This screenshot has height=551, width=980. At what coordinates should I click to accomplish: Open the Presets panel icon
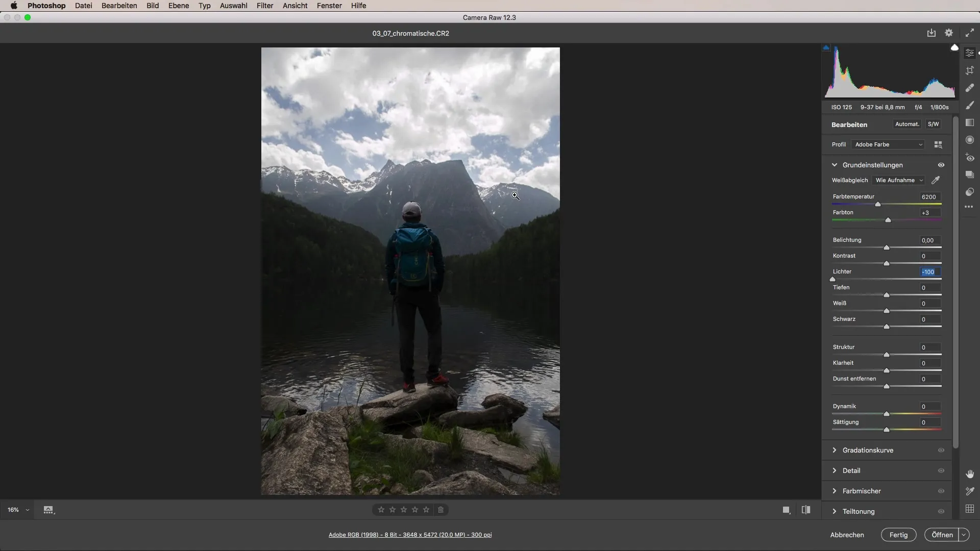click(970, 192)
